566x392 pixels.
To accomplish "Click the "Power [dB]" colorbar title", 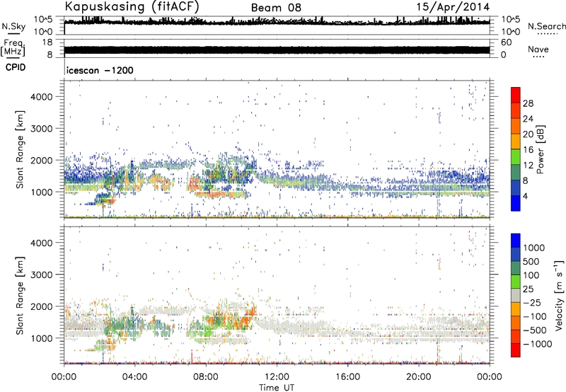I will 540,149.
